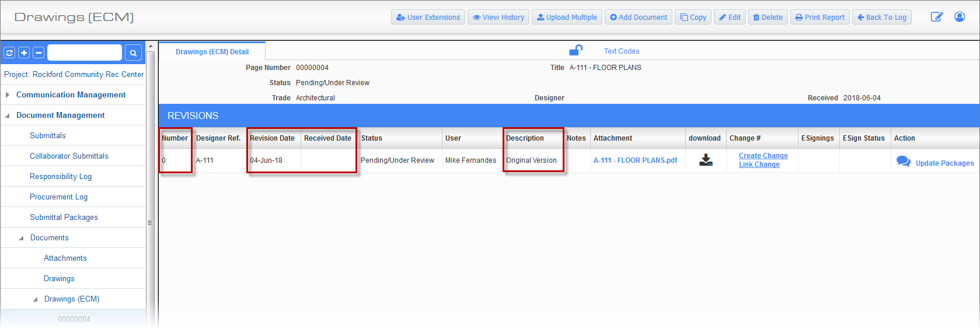
Task: Click Add Document button
Action: (x=639, y=17)
